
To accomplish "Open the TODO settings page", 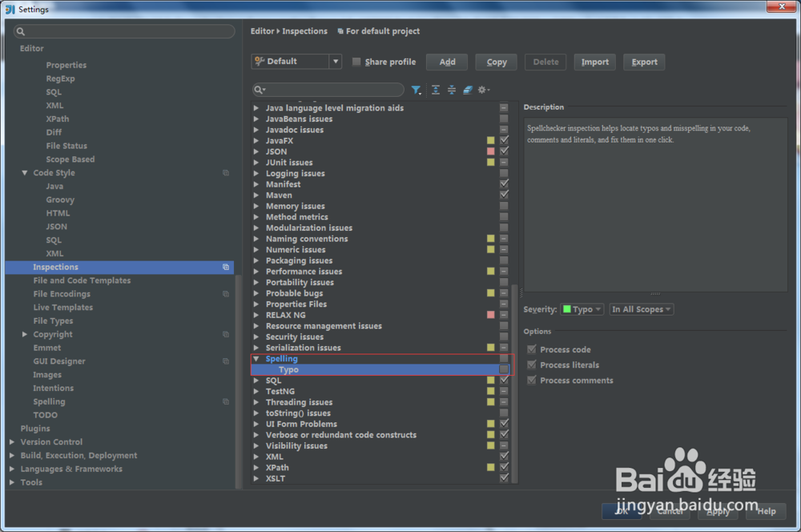I will 46,415.
